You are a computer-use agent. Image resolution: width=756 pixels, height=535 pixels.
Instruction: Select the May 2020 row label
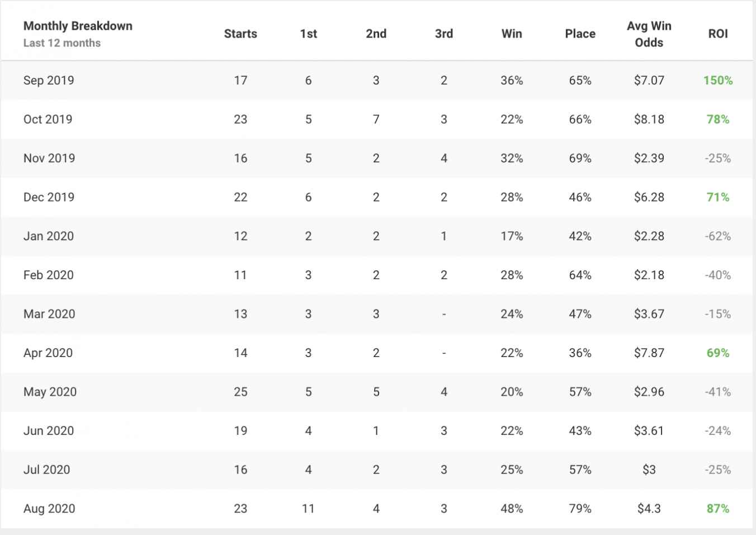pos(50,392)
